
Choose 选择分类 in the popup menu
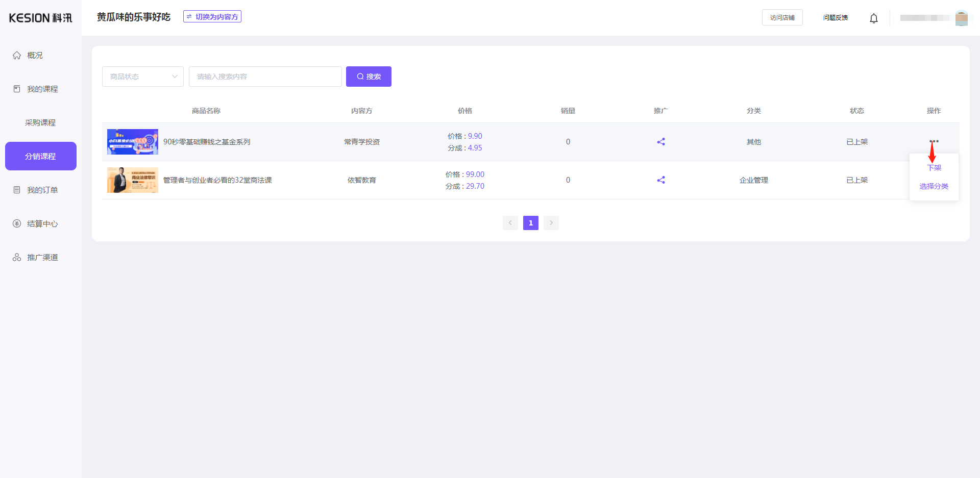click(934, 186)
